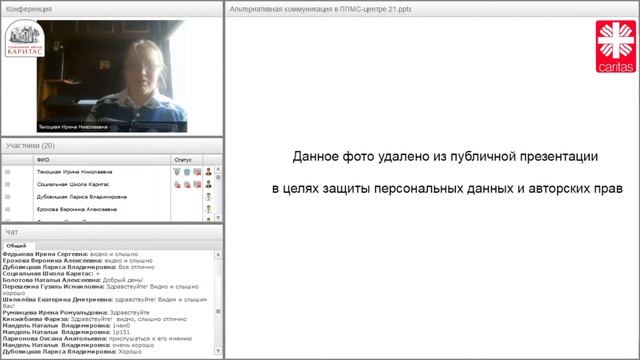Screen dimensions: 640x360
Task: Click the Конференция panel header
Action: (112, 9)
